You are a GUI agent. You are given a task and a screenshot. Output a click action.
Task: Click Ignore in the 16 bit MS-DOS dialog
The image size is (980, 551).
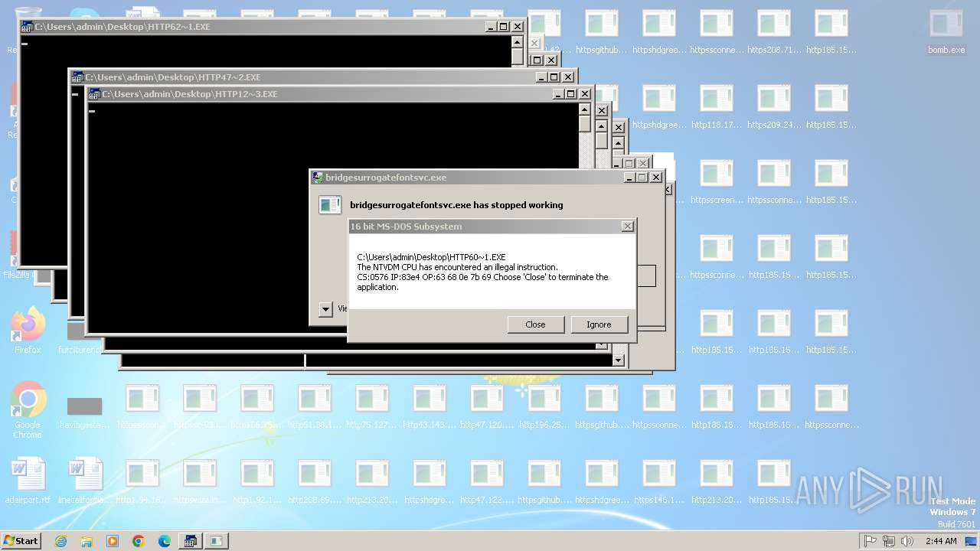coord(599,324)
